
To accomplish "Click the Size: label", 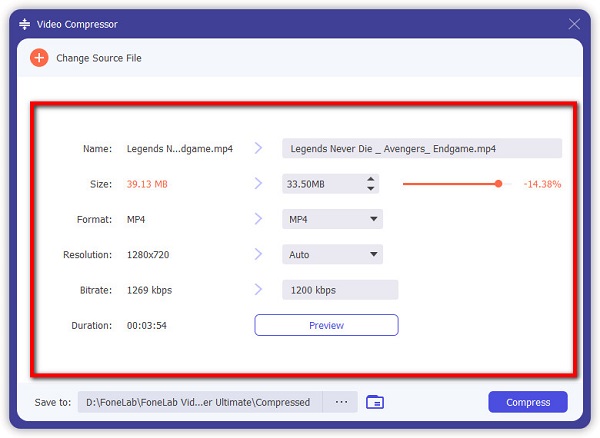I will [x=101, y=184].
